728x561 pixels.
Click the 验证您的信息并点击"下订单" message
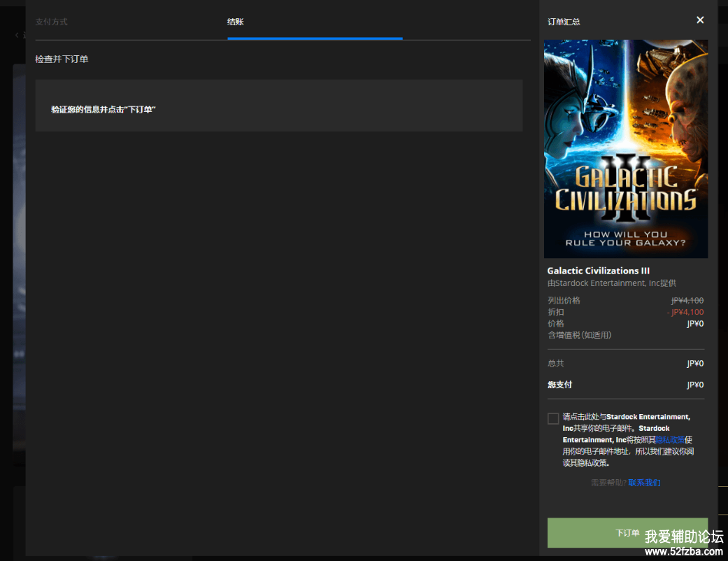103,110
